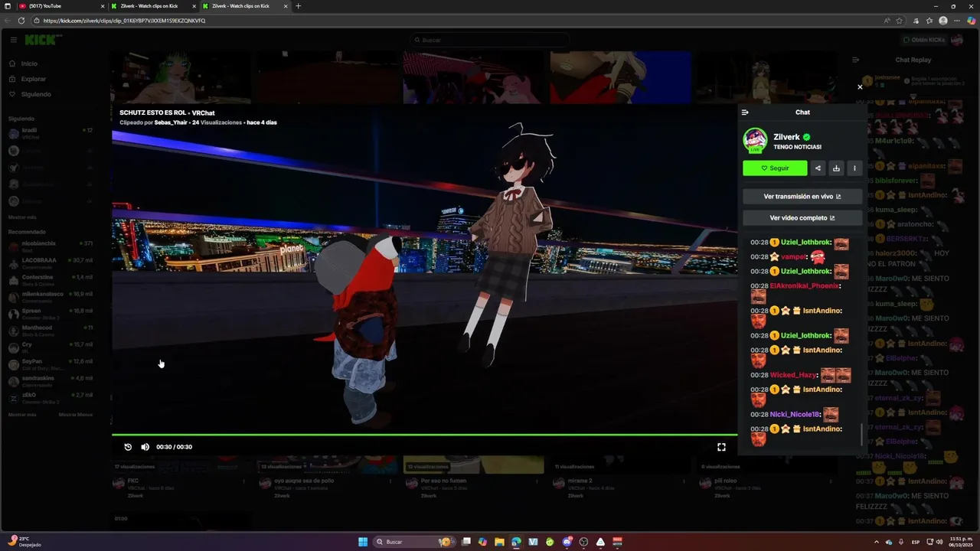980x551 pixels.
Task: Open recommended channel SoyPan
Action: click(51, 364)
